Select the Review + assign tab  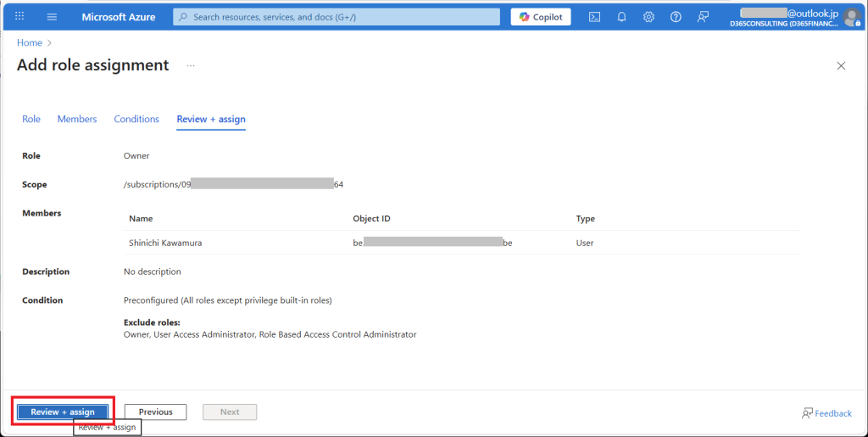211,120
